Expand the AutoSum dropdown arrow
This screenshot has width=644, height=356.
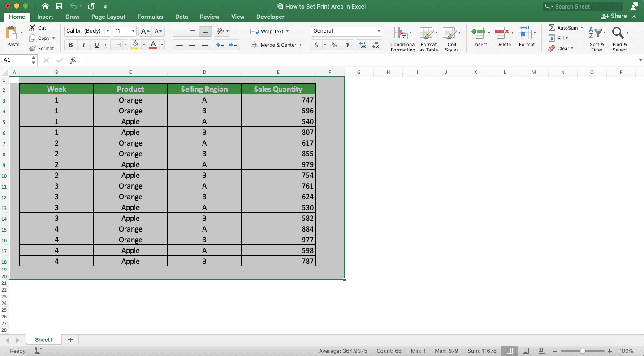tap(582, 28)
